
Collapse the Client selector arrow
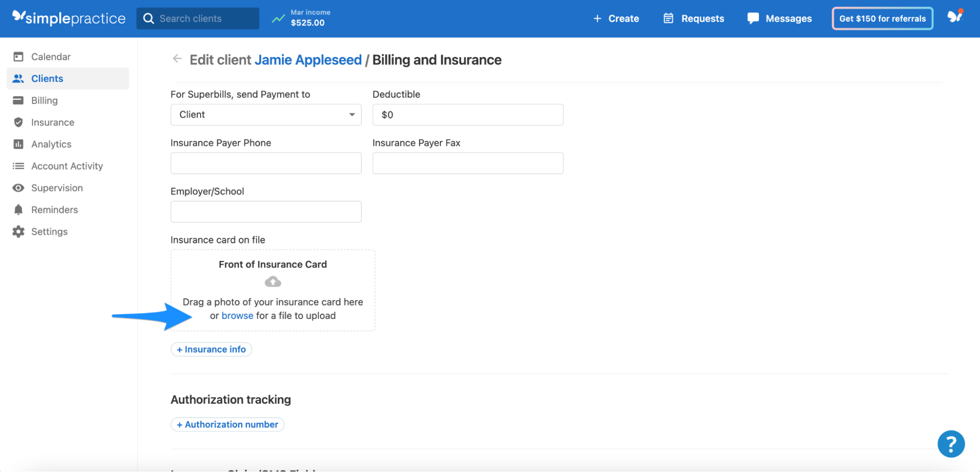(x=352, y=114)
